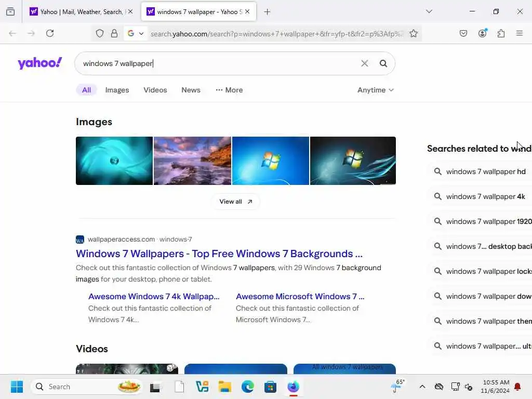Switch to the Yahoo Mail, Weather browser tab
This screenshot has height=399, width=532.
coord(81,12)
